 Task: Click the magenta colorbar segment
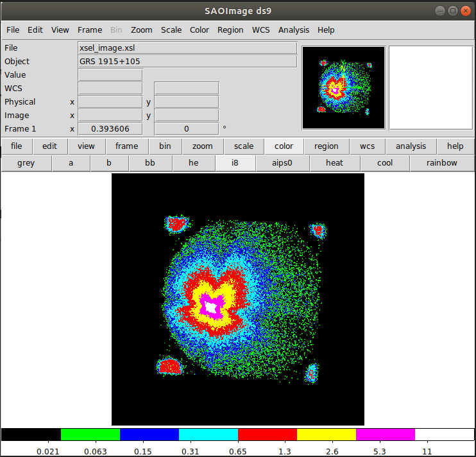pos(386,435)
